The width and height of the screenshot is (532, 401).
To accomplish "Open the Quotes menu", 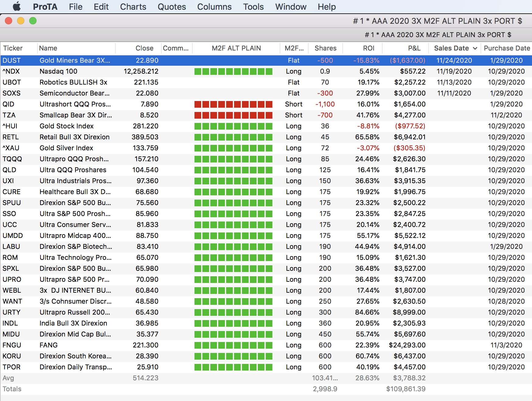I will coord(172,7).
